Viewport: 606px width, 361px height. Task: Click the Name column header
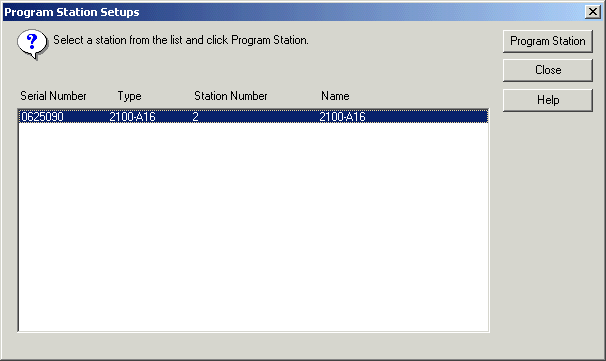pos(335,96)
